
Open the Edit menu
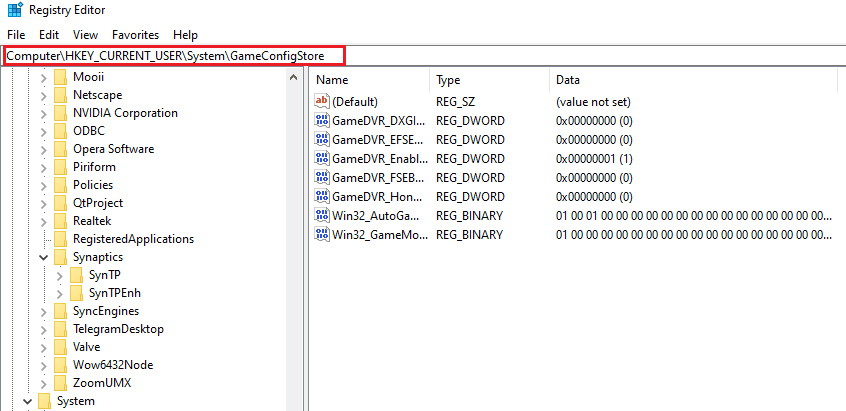click(49, 35)
